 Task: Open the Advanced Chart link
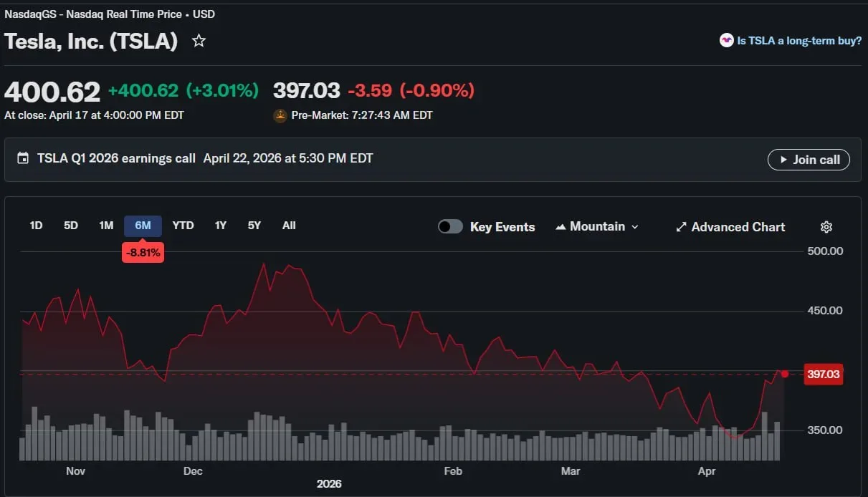pos(738,227)
